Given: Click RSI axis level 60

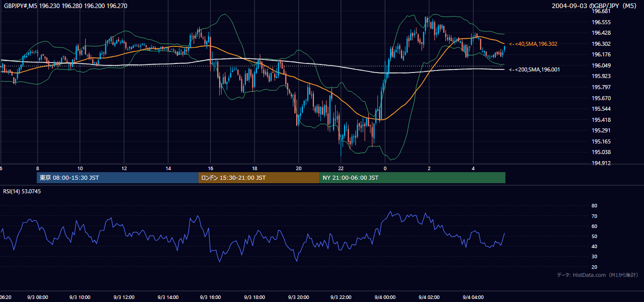Looking at the screenshot, I should tap(594, 226).
